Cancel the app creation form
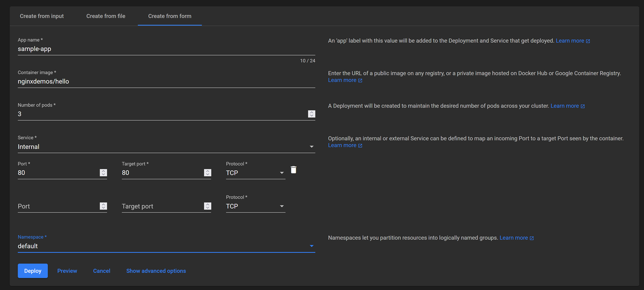This screenshot has height=290, width=644. 102,271
